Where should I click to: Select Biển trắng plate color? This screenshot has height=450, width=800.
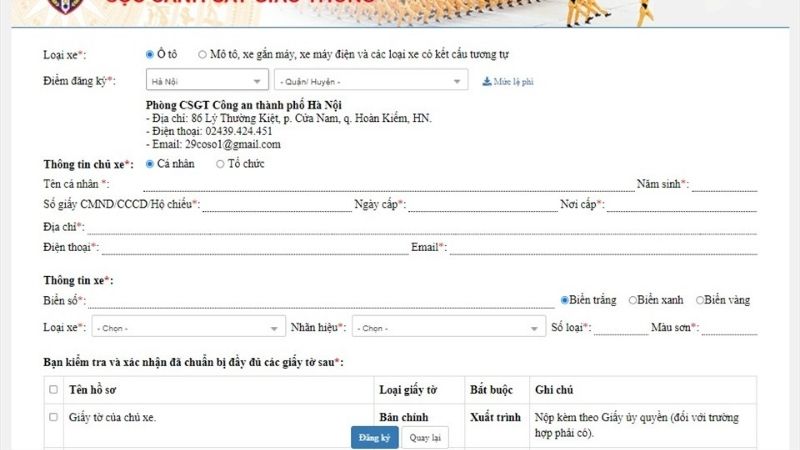tap(565, 300)
